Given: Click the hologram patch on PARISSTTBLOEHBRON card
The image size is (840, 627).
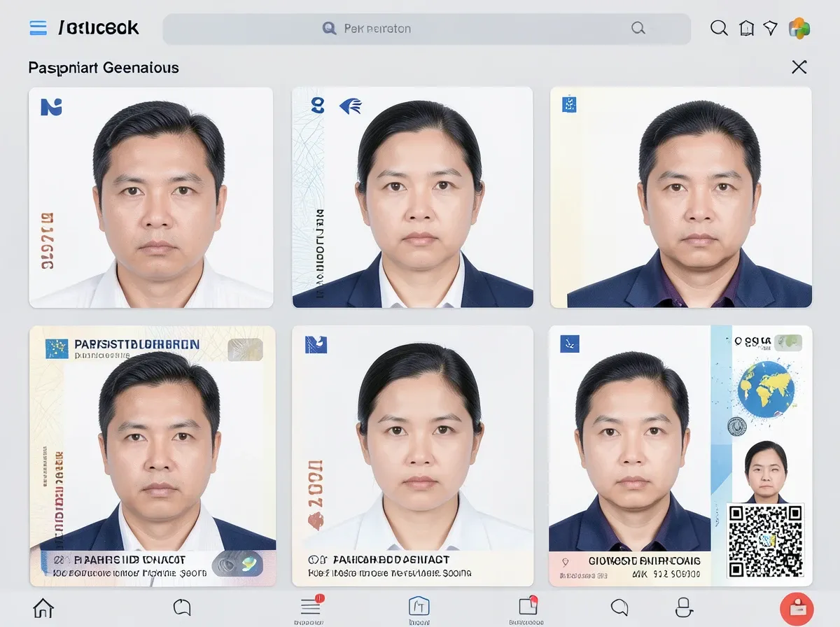Looking at the screenshot, I should 245,349.
